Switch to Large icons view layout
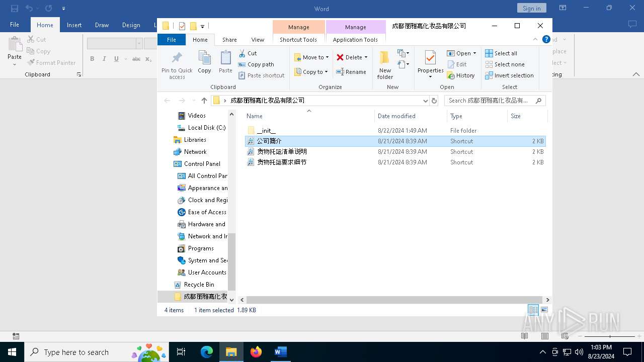This screenshot has height=362, width=644. tap(544, 310)
